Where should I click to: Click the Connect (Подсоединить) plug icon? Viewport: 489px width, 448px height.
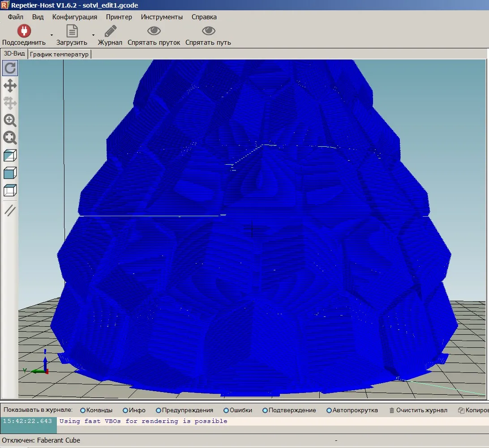(x=24, y=31)
